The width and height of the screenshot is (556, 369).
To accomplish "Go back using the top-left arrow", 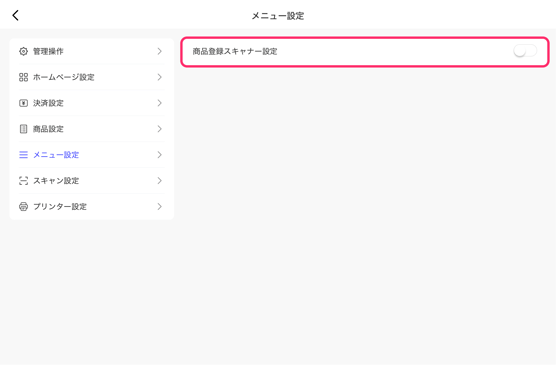I will tap(15, 15).
